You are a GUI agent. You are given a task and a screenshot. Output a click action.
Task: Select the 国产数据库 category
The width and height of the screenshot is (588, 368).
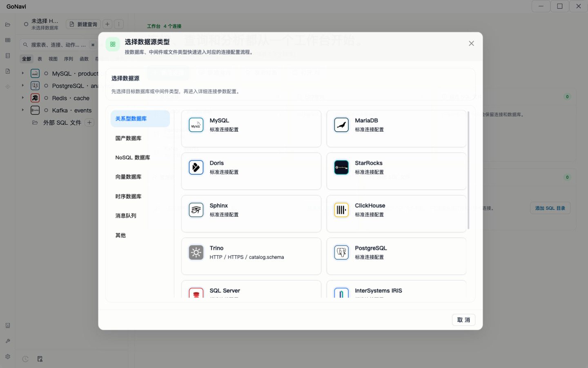(140, 138)
